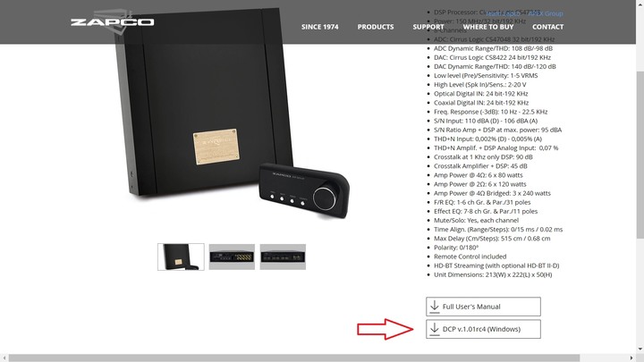This screenshot has height=362, width=644.
Task: Open the SUPPORT navigation menu
Action: pos(428,27)
